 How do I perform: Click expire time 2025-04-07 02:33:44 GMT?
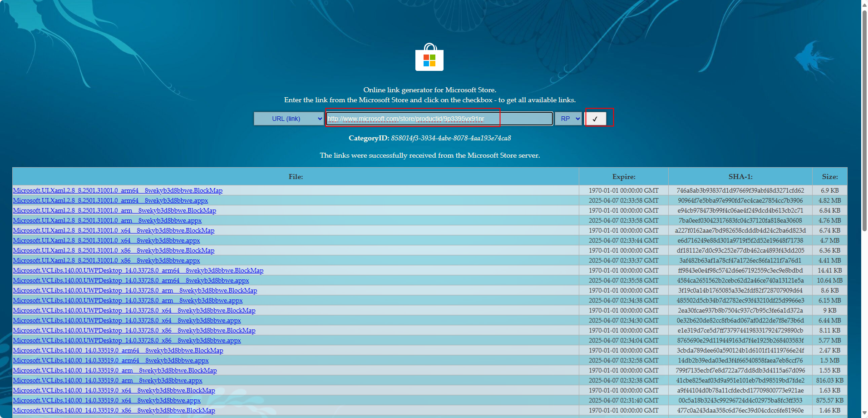(x=624, y=240)
